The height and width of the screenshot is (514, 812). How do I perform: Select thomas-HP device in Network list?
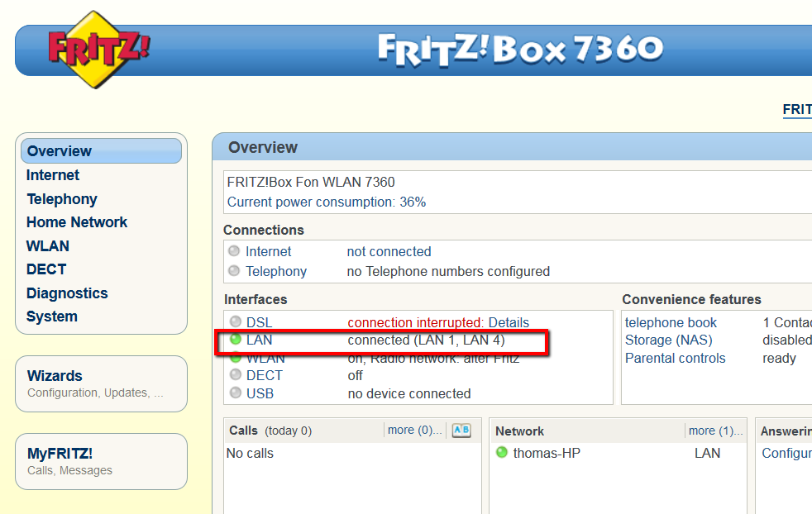pyautogui.click(x=547, y=453)
